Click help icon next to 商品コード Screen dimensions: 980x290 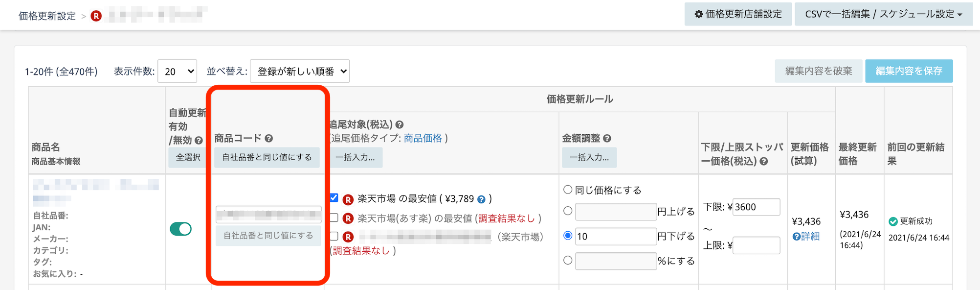point(268,139)
